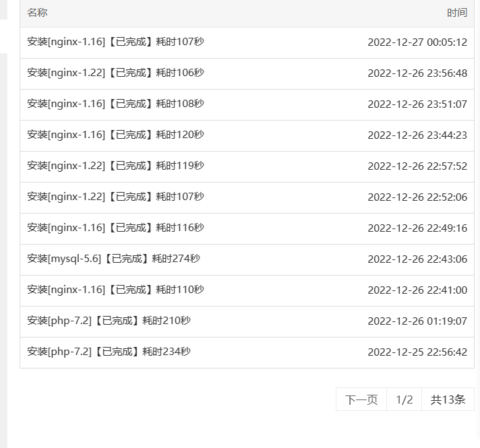Select the nginx-1.22 row taking 119秒
Viewport: 480px width, 448px height.
pyautogui.click(x=247, y=167)
